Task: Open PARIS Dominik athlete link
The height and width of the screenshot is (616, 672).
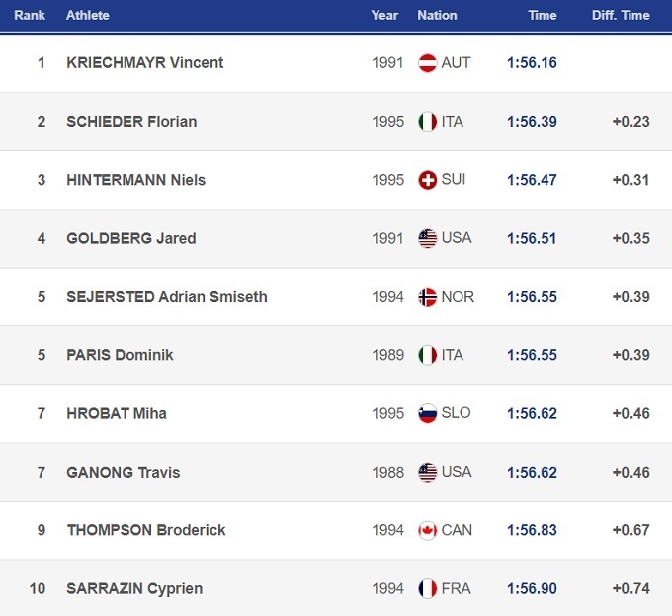Action: click(120, 355)
